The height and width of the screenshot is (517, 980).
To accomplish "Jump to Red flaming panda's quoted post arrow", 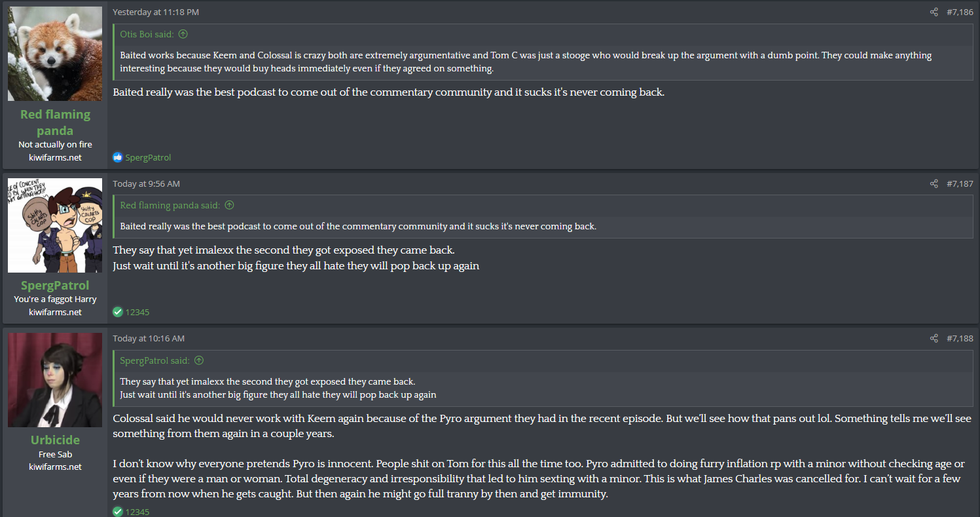I will [x=229, y=206].
